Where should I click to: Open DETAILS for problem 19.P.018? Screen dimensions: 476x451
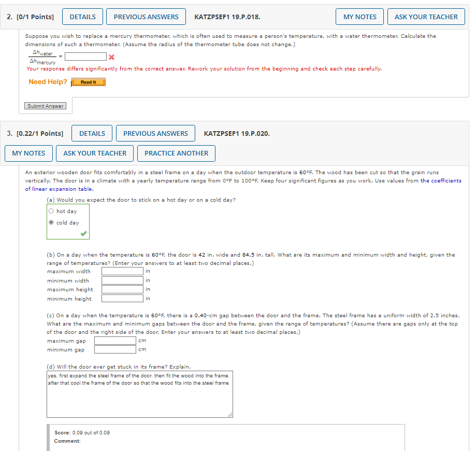82,16
